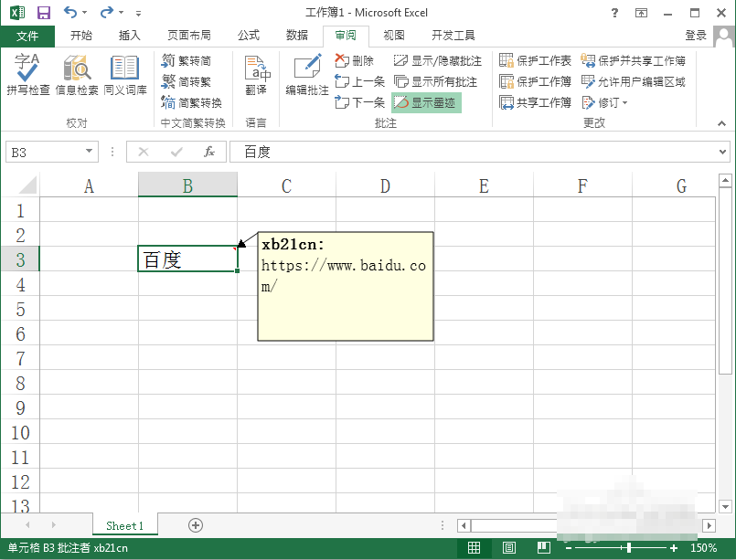The width and height of the screenshot is (736, 560).
Task: Open the 同义词库 thesaurus
Action: [x=125, y=74]
